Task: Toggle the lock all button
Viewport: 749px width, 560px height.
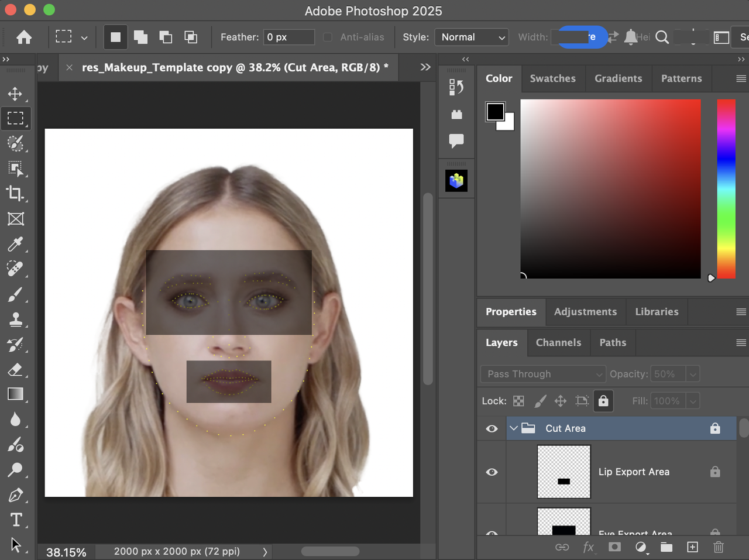Action: pos(603,401)
